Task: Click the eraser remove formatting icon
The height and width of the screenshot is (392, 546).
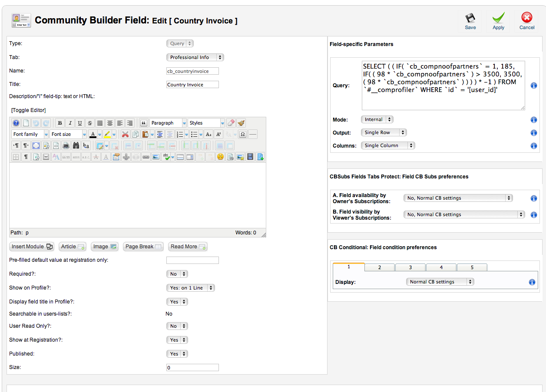Action: pyautogui.click(x=231, y=123)
